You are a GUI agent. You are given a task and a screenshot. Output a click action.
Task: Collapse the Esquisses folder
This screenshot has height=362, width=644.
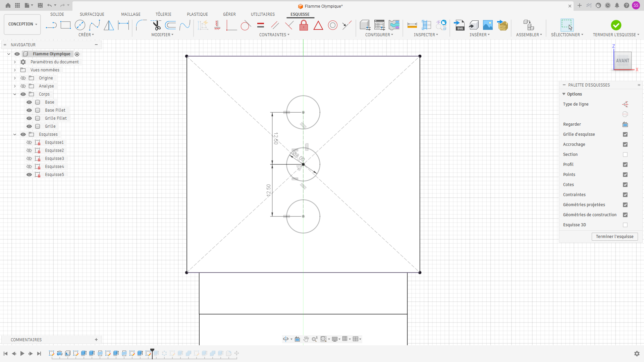[x=15, y=134]
